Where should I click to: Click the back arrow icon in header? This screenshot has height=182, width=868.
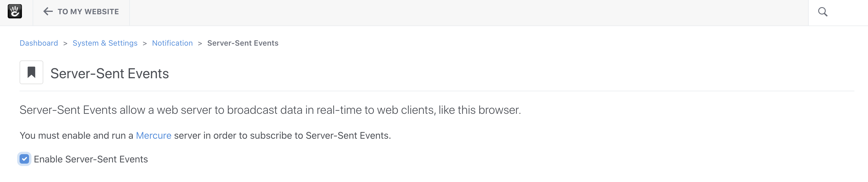point(48,12)
